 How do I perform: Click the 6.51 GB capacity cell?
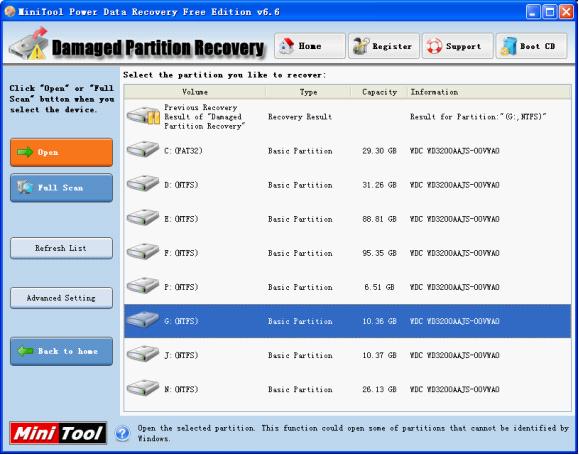[379, 287]
